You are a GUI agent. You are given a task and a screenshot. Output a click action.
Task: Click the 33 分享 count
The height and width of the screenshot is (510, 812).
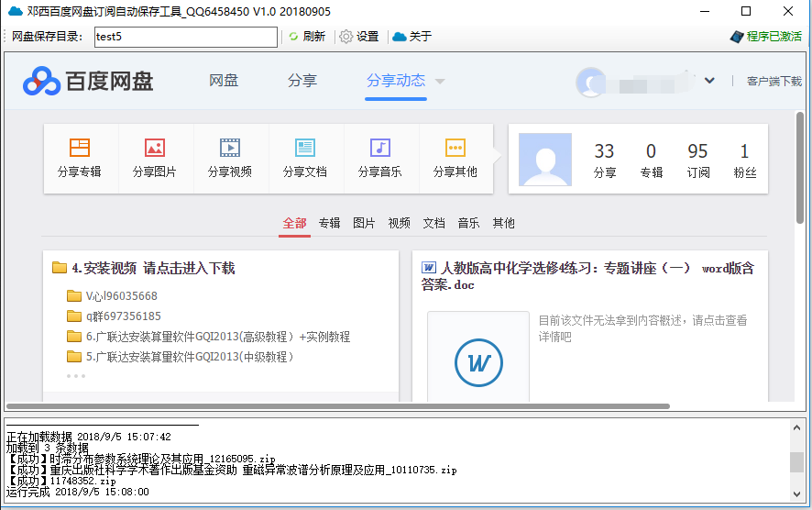pyautogui.click(x=604, y=160)
